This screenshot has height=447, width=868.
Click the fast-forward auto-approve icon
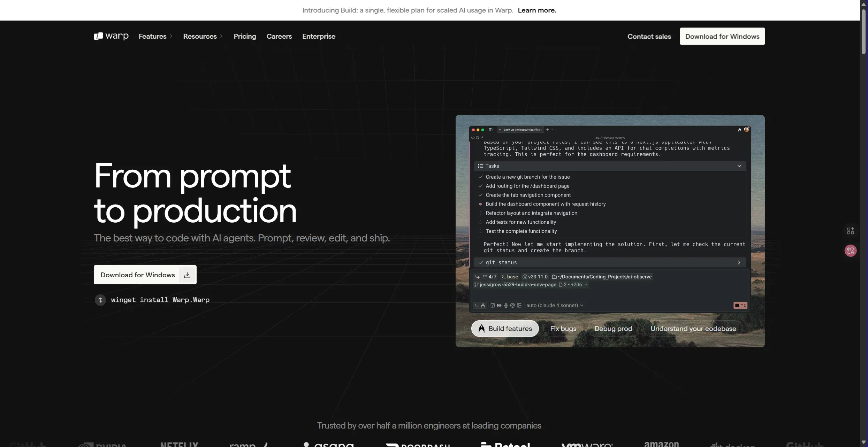499,306
